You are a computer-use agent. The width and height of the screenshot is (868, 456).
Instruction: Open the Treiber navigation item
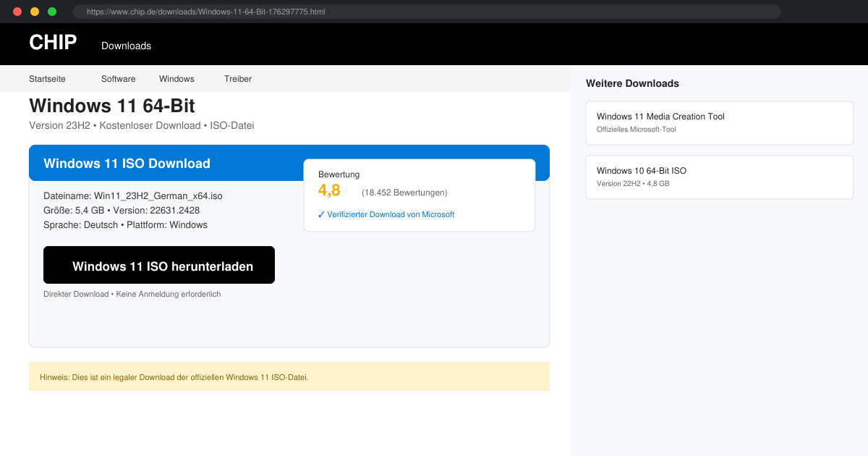pos(238,79)
